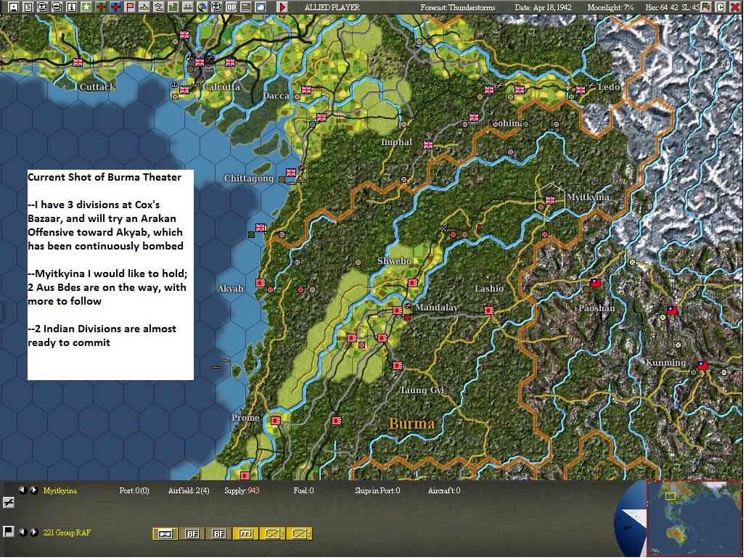
Task: Select the Chinese flag at Kunming
Action: pos(702,365)
